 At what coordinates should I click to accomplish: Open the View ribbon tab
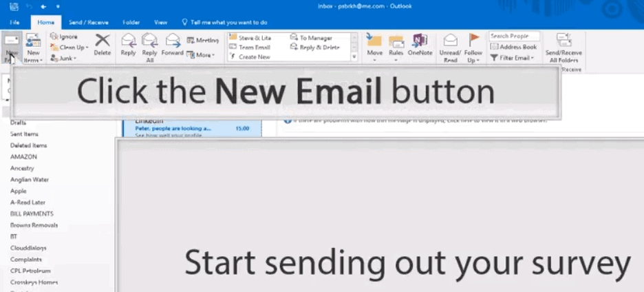160,22
